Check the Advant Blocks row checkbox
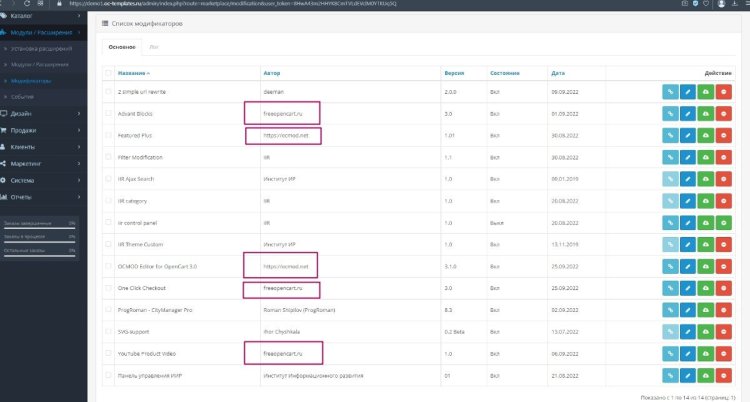The image size is (750, 402). 109,113
